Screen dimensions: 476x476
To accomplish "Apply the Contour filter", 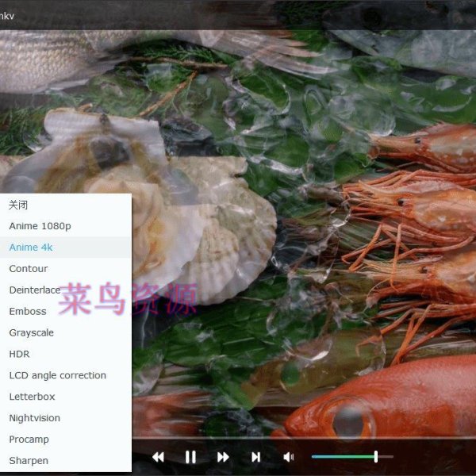I will click(x=29, y=269).
